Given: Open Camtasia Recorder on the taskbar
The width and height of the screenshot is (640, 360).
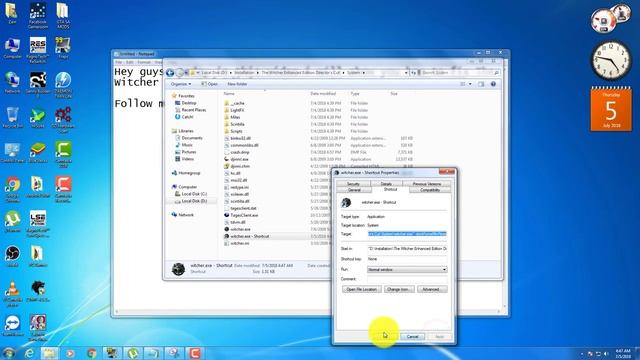Looking at the screenshot, I should [195, 353].
